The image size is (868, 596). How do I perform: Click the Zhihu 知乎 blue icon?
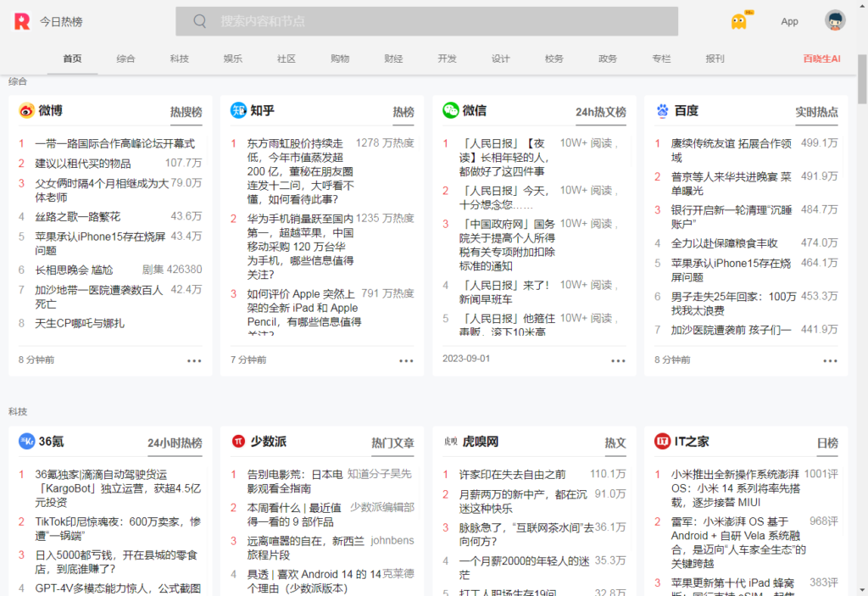pyautogui.click(x=238, y=110)
